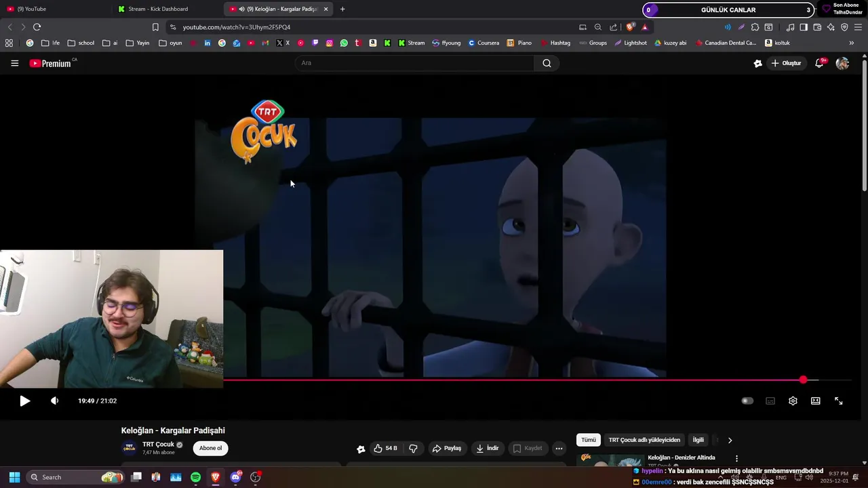The height and width of the screenshot is (488, 868).
Task: Open a new browser tab
Action: coord(342,9)
